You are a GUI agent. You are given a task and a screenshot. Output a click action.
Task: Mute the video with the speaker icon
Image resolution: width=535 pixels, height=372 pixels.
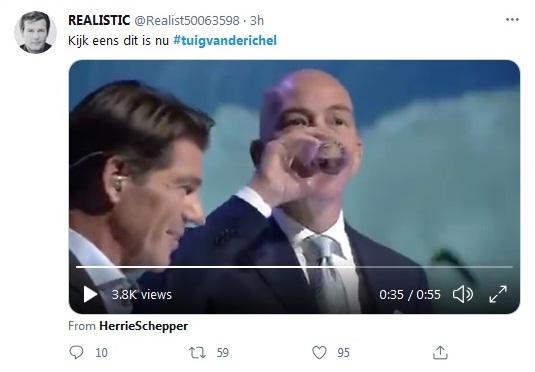pyautogui.click(x=463, y=294)
